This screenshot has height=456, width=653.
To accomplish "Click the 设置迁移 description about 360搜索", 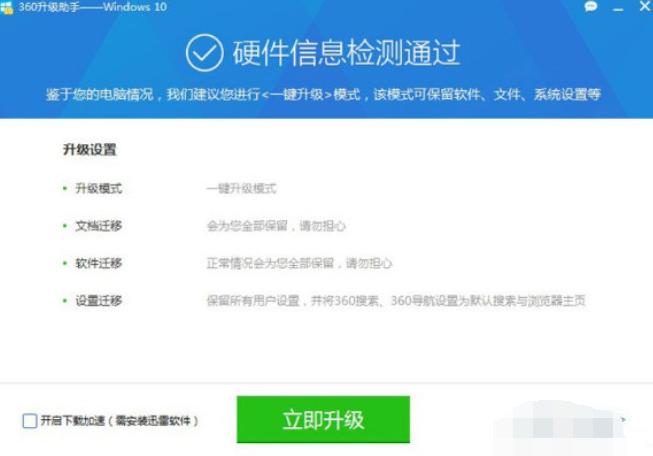I will pos(396,300).
